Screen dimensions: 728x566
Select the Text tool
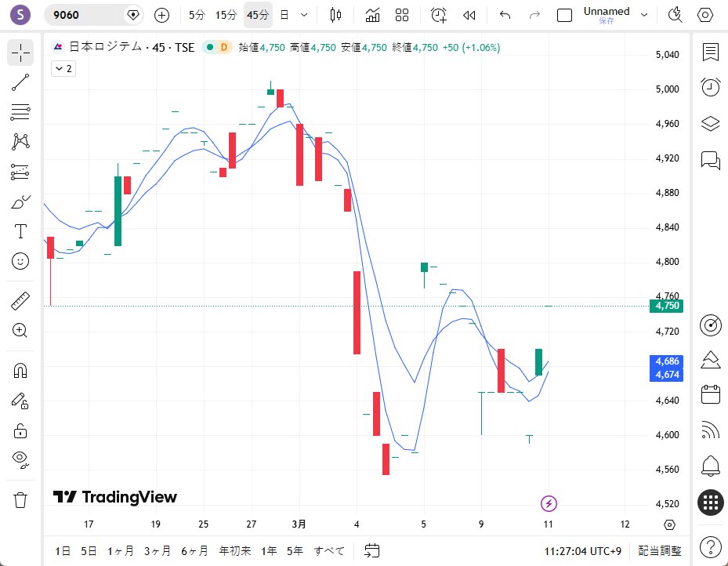20,231
